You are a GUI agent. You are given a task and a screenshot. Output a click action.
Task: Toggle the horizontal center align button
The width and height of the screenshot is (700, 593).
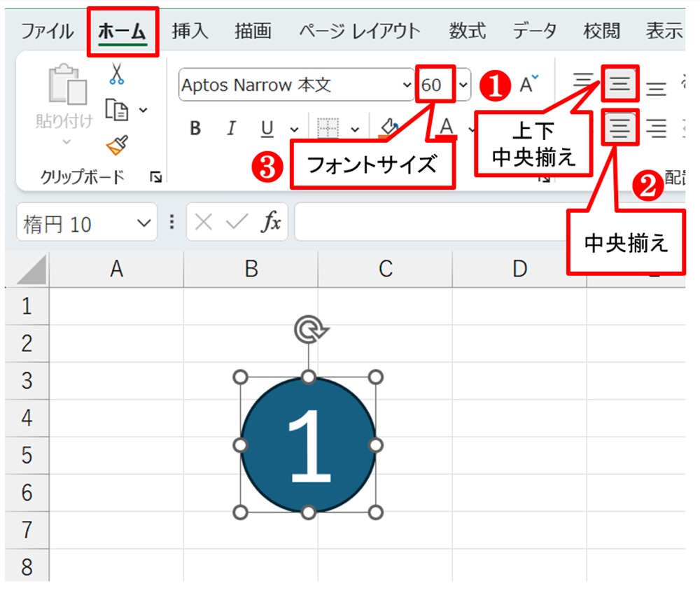coord(621,127)
